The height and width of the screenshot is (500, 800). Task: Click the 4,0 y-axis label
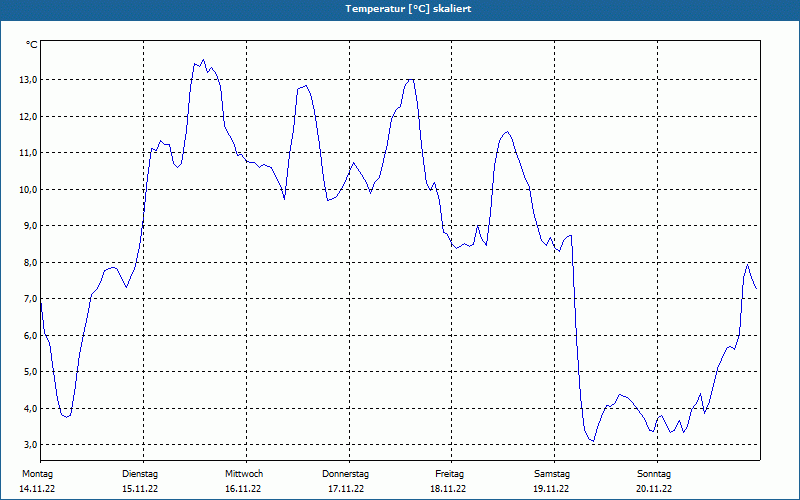click(31, 408)
